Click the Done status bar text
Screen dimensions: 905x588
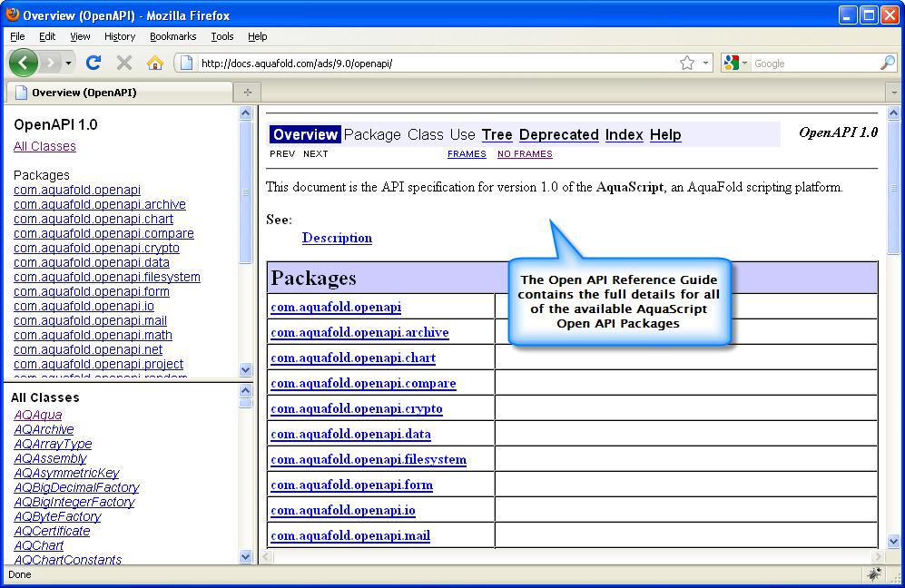point(20,574)
